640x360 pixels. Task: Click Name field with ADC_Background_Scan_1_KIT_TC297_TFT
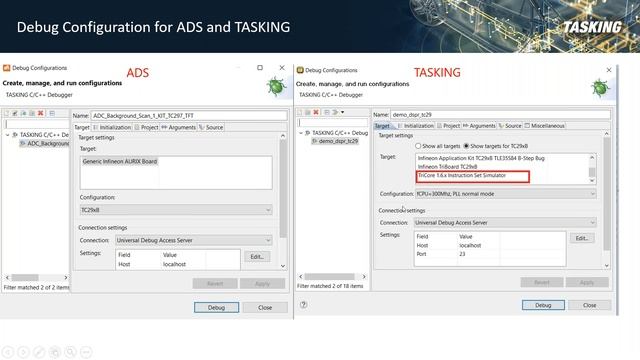(x=189, y=116)
